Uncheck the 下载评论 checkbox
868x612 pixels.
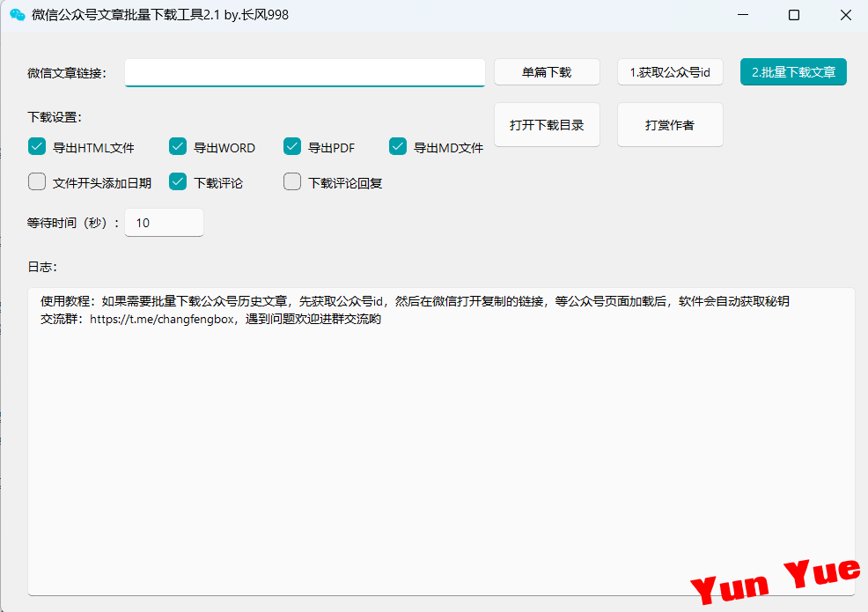178,181
